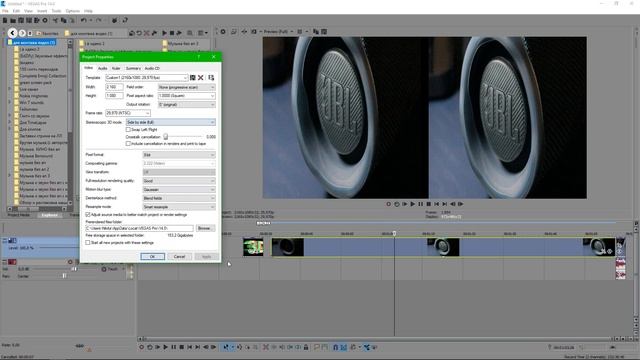This screenshot has height=360, width=640.
Task: Click the 3D thumbnail clip on the timeline
Action: pos(253,247)
